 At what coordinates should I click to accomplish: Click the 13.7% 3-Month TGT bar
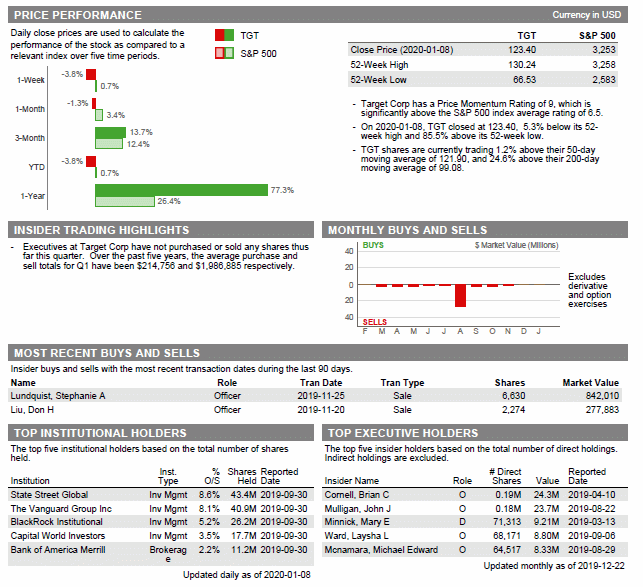pyautogui.click(x=111, y=132)
